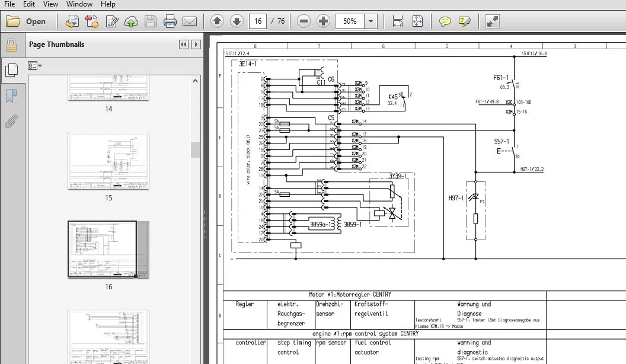Click the 'Motor #1:Motorregler CENTRY' heading
The image size is (626, 364).
tap(350, 295)
